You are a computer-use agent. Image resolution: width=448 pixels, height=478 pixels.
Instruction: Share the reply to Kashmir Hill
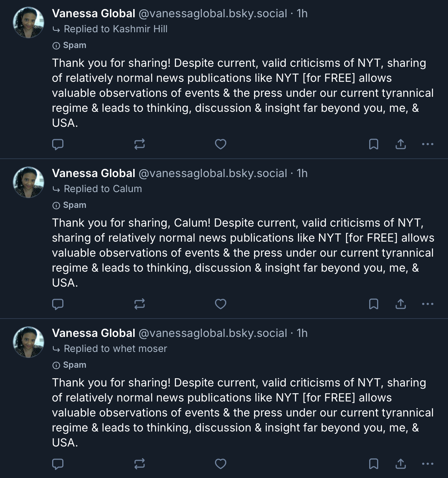tap(401, 144)
